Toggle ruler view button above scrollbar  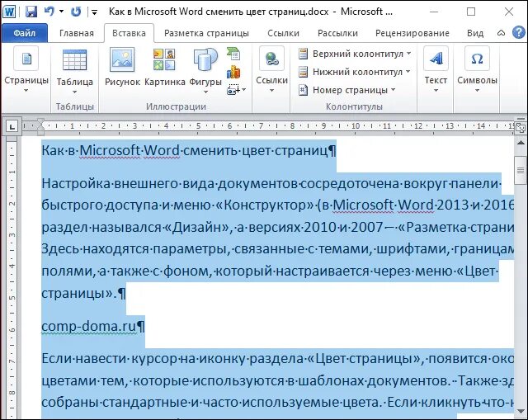521,128
